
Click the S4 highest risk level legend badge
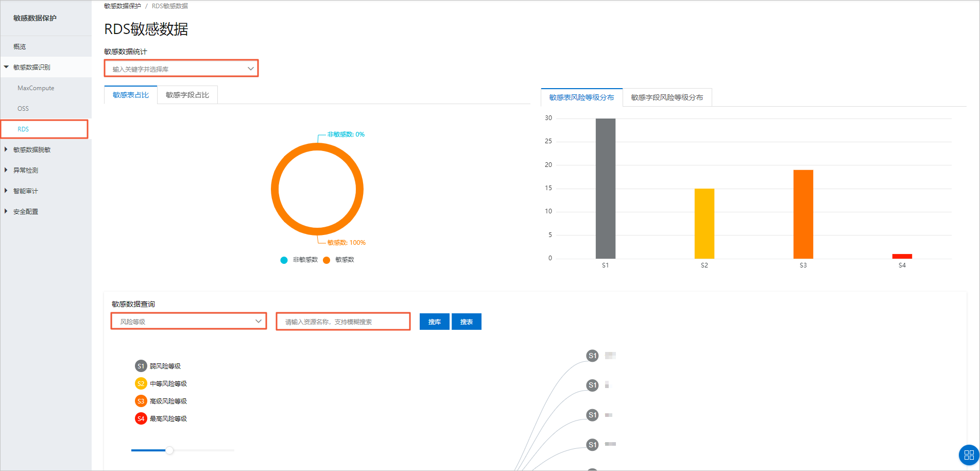click(141, 419)
